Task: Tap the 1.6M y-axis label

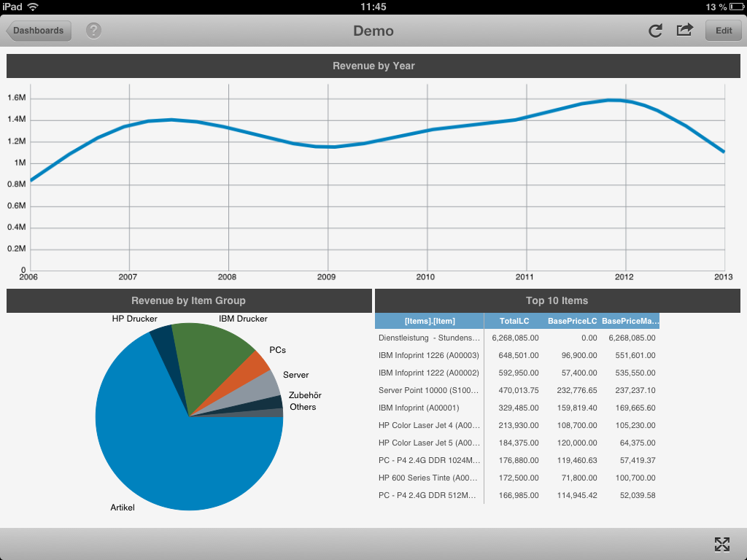Action: (x=17, y=98)
